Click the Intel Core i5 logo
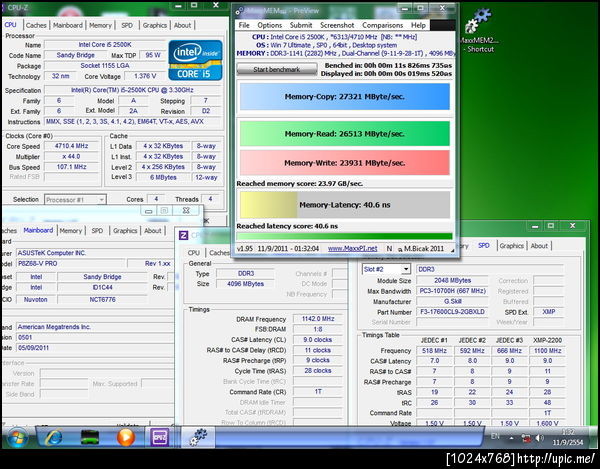 pos(195,61)
